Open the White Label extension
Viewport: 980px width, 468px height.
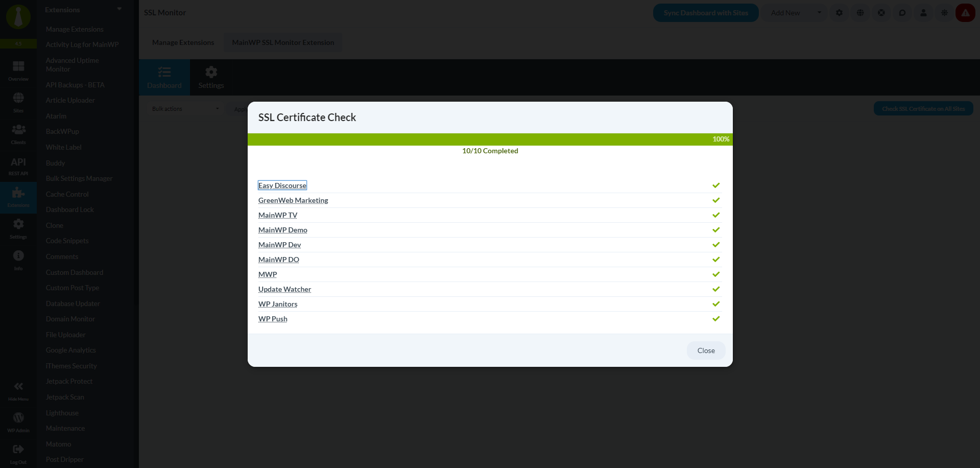point(64,147)
